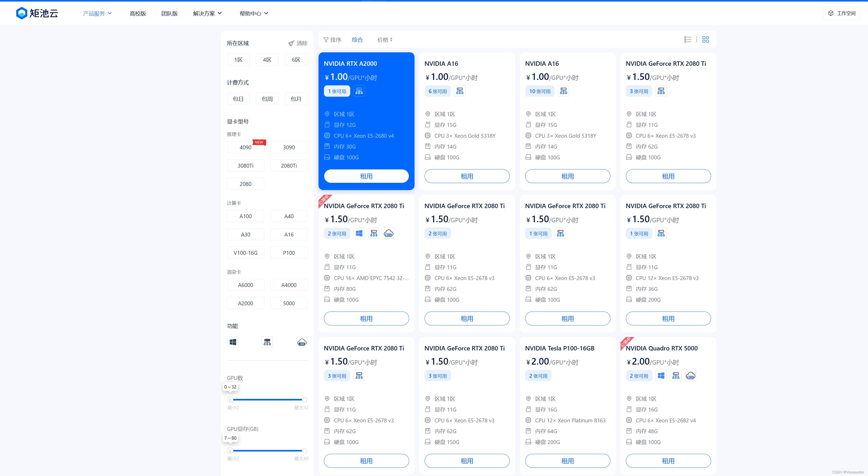Filter by network cluster function icon
Viewport: 868px width, 476px height.
[267, 342]
